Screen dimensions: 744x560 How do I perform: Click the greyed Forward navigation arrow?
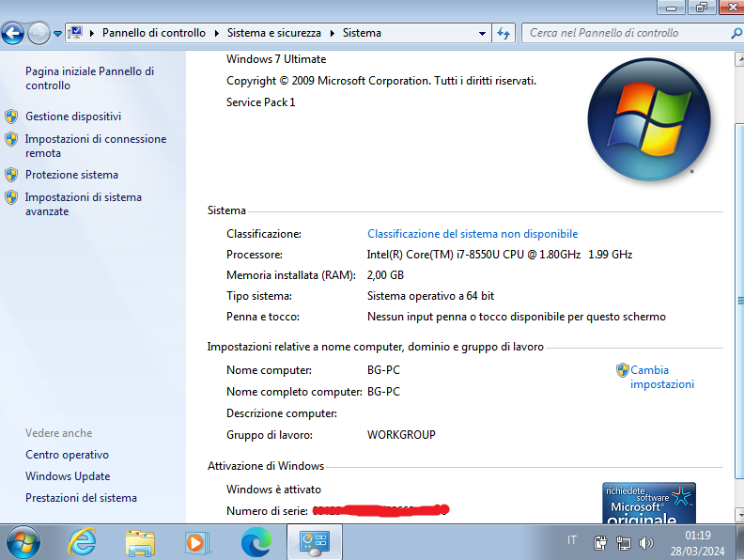(39, 33)
